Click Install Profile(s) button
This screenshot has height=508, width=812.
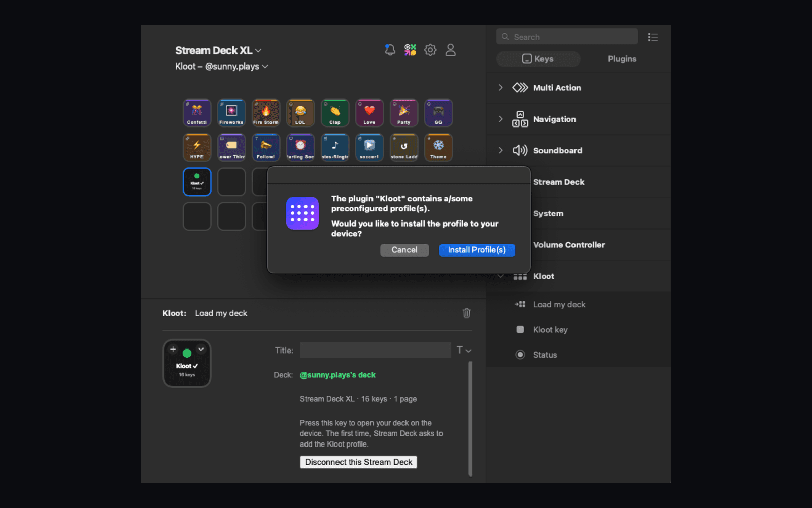477,250
